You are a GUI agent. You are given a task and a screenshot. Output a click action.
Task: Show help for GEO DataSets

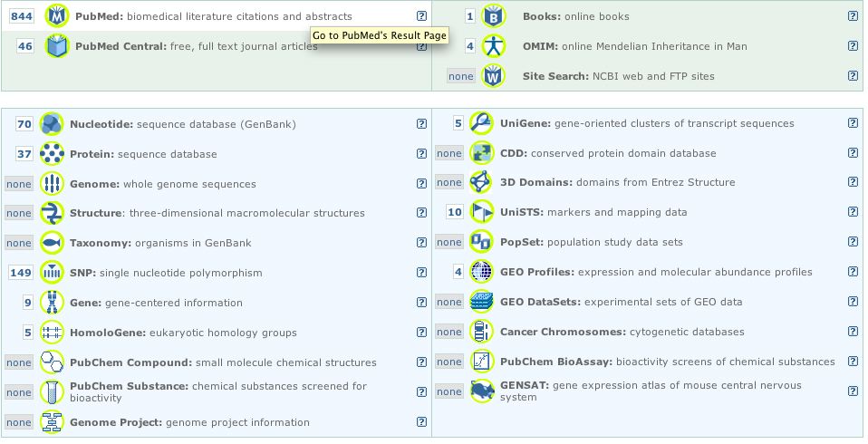coord(854,301)
